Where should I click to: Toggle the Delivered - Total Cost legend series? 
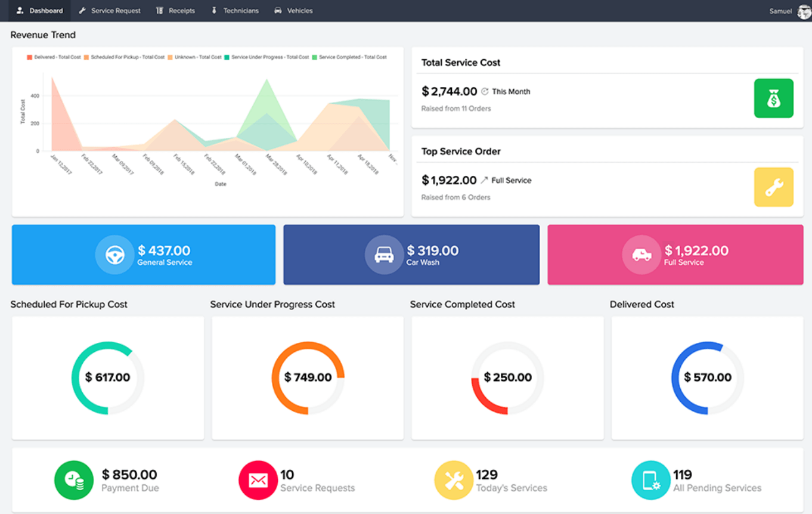54,57
